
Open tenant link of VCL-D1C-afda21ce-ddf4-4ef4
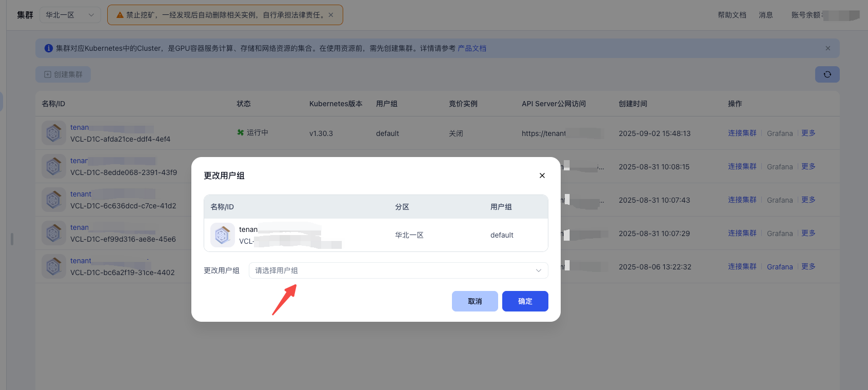click(x=80, y=127)
